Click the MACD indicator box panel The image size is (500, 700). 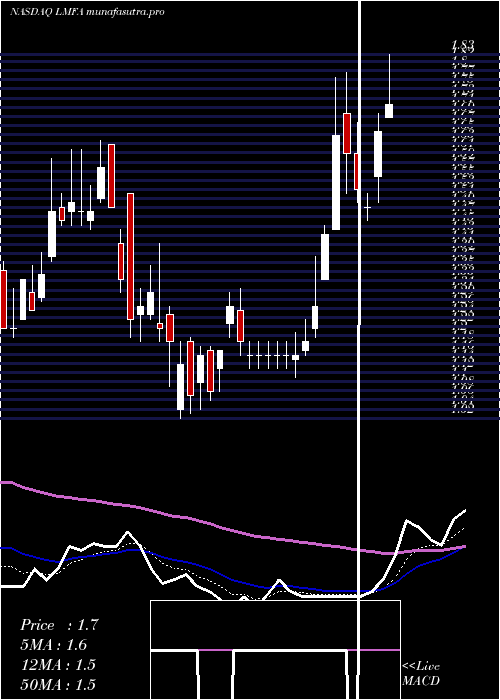275,650
